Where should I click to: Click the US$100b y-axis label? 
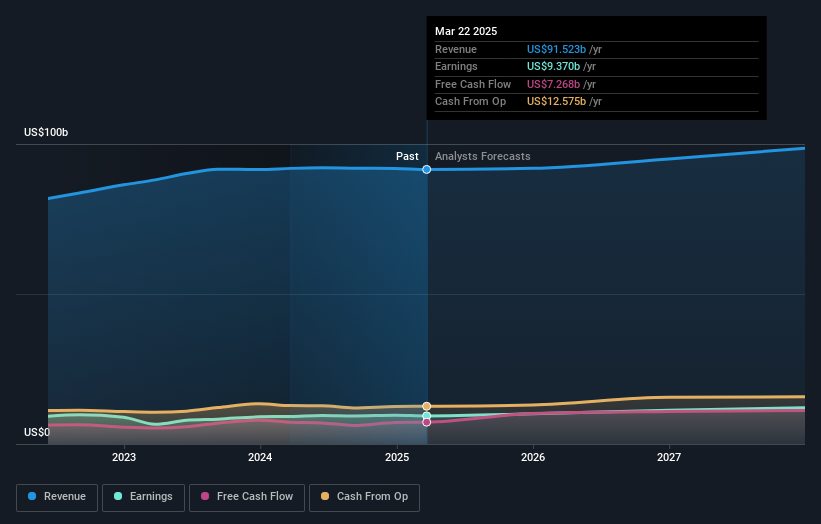pyautogui.click(x=46, y=132)
